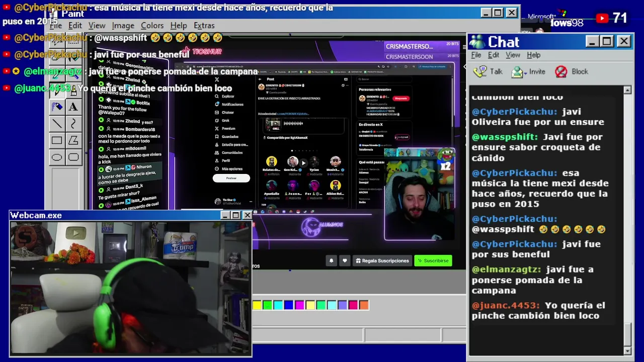Click username @juanc.4453 in Chat window
This screenshot has height=362, width=644.
click(x=505, y=305)
